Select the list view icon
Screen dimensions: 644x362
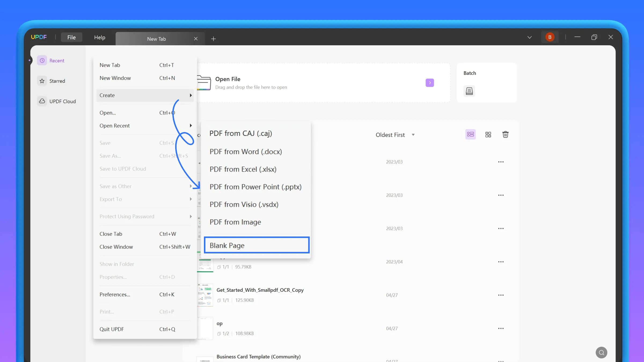pyautogui.click(x=470, y=134)
